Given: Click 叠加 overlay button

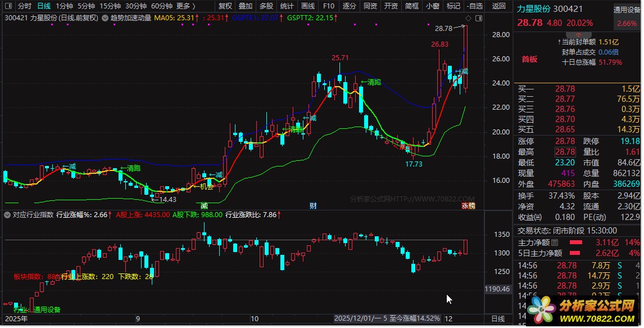Looking at the screenshot, I should click(246, 6).
